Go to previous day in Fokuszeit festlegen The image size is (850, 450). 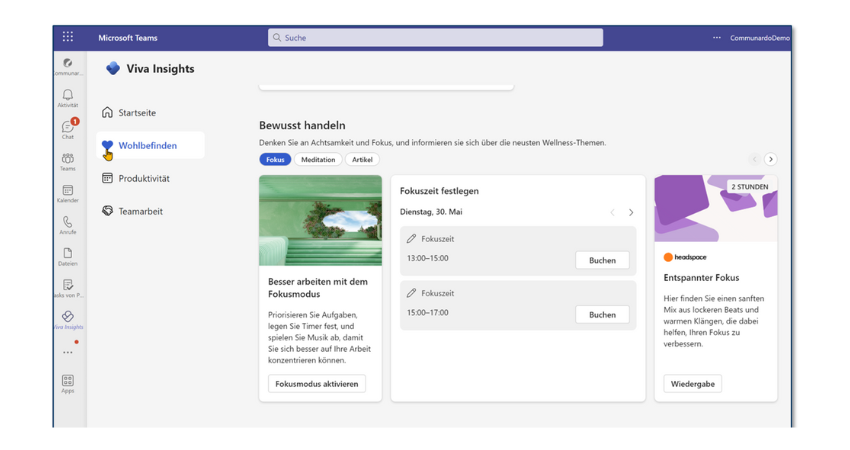point(613,213)
